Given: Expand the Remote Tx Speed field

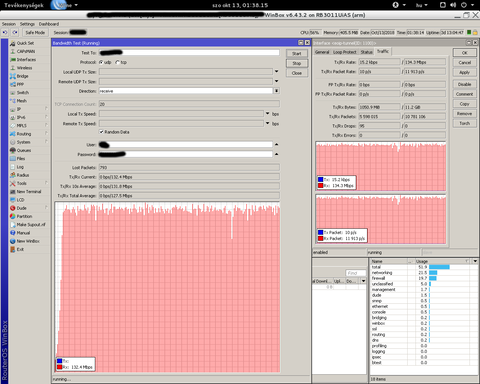Looking at the screenshot, I should tap(267, 123).
